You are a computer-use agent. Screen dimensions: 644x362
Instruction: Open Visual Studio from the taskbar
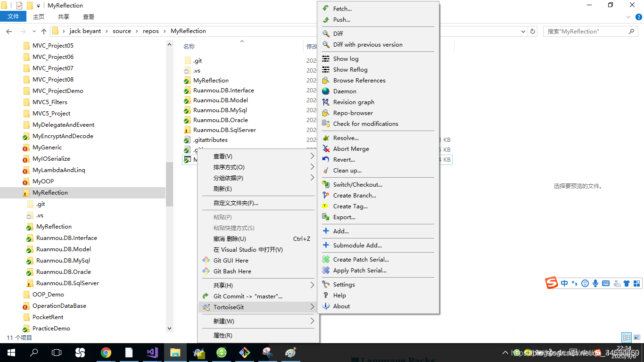[152, 352]
